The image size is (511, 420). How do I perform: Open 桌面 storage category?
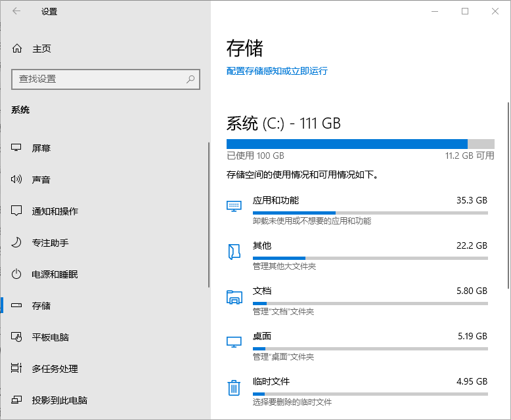(x=357, y=346)
